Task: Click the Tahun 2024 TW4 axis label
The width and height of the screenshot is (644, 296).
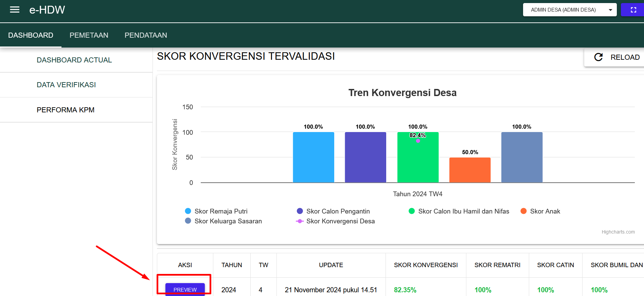Action: click(418, 194)
